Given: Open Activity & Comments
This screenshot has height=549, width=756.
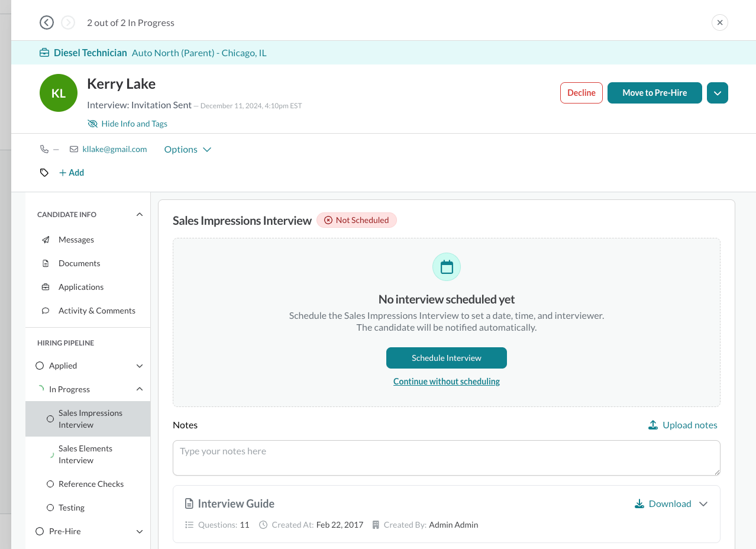Looking at the screenshot, I should click(97, 311).
